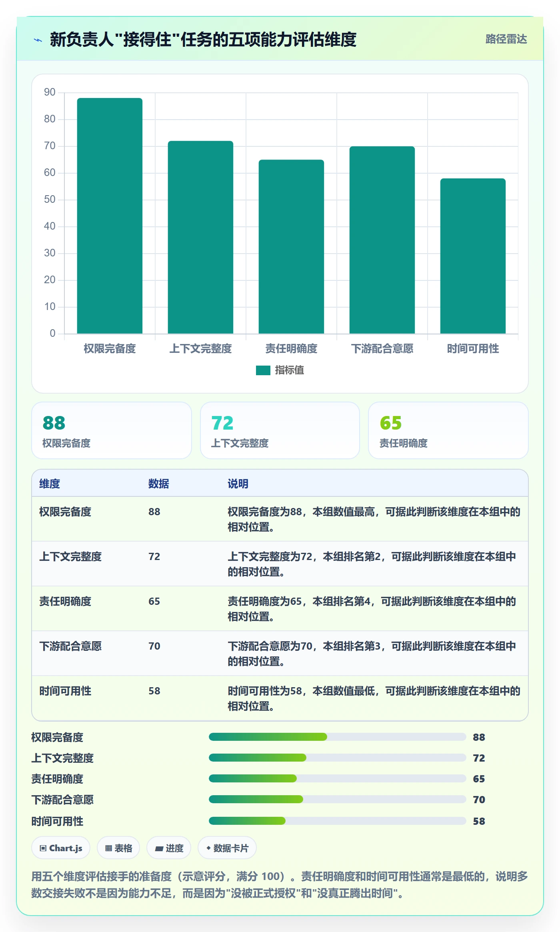
Task: Click the footer description paragraph starting 用五个维度
Action: 280,885
